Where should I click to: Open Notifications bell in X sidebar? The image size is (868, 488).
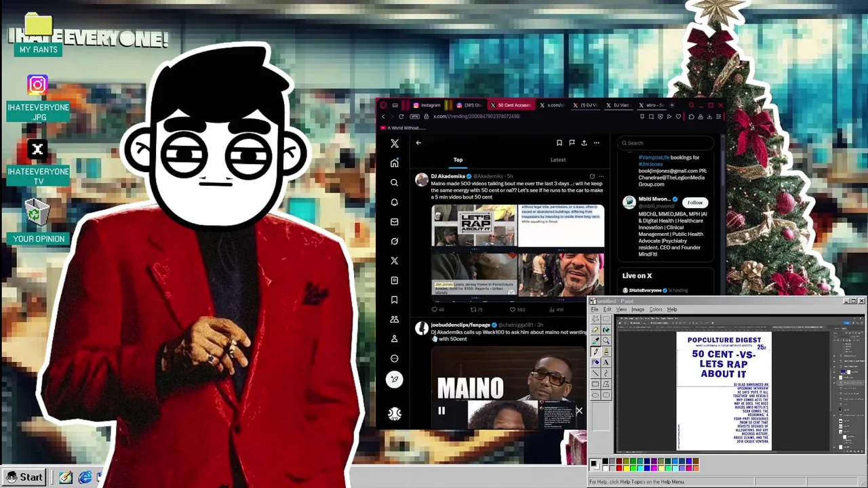(x=394, y=202)
